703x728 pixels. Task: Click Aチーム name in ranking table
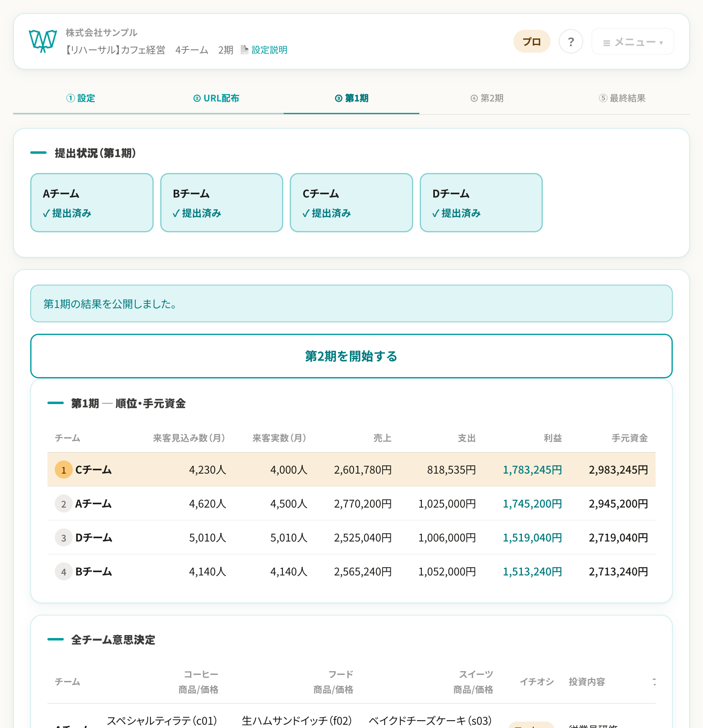(94, 503)
